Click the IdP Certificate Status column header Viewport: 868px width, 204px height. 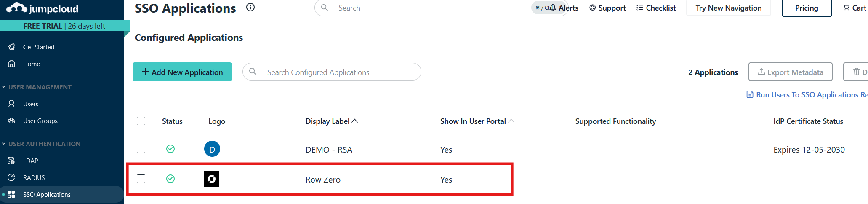tap(808, 121)
